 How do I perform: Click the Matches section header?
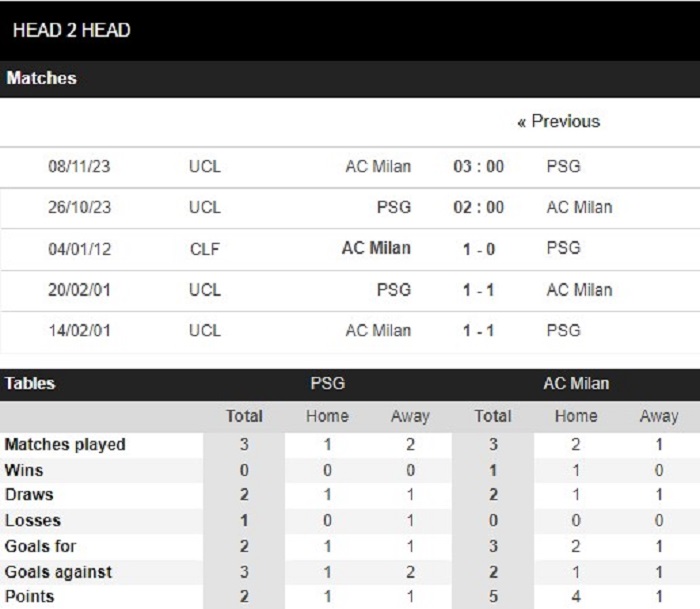(x=42, y=78)
